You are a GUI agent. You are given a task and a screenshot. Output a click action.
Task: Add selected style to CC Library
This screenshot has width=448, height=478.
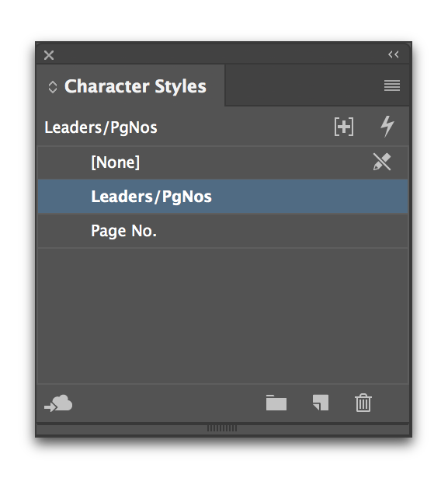pos(58,403)
